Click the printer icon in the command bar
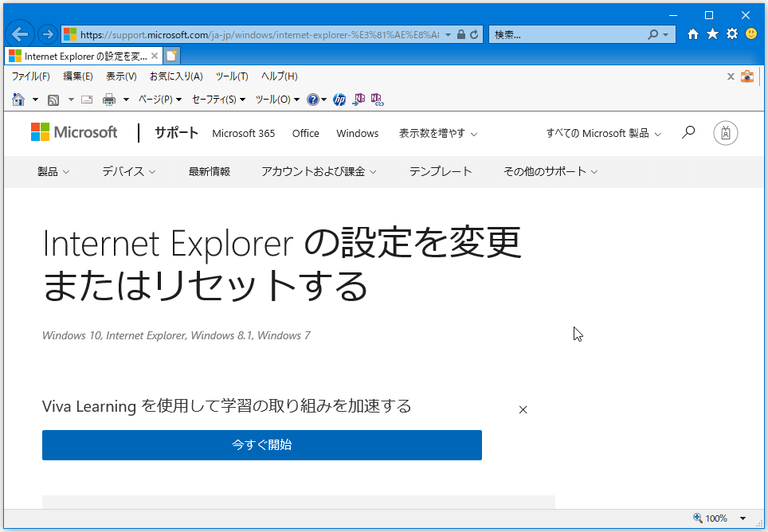This screenshot has width=768, height=532. coord(109,100)
